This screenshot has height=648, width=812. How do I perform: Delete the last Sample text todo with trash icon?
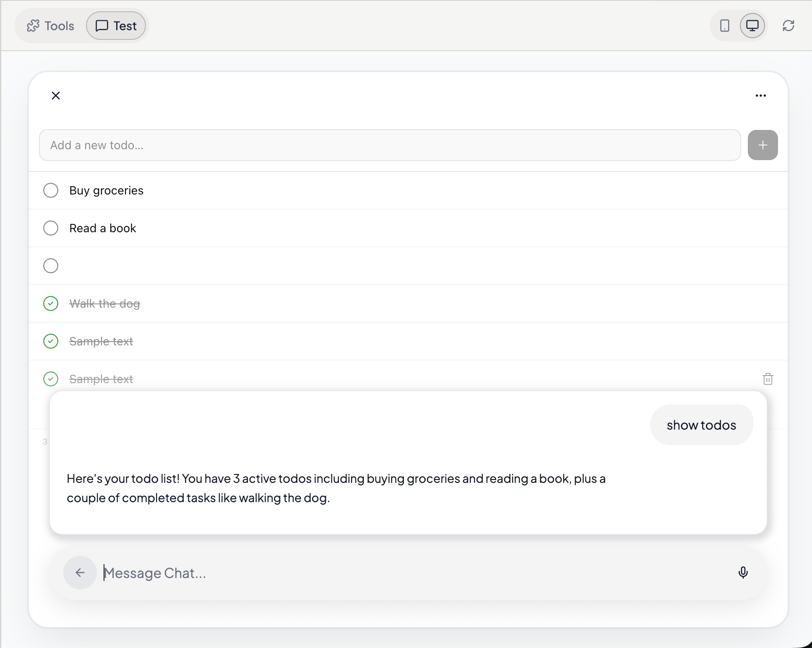tap(768, 379)
